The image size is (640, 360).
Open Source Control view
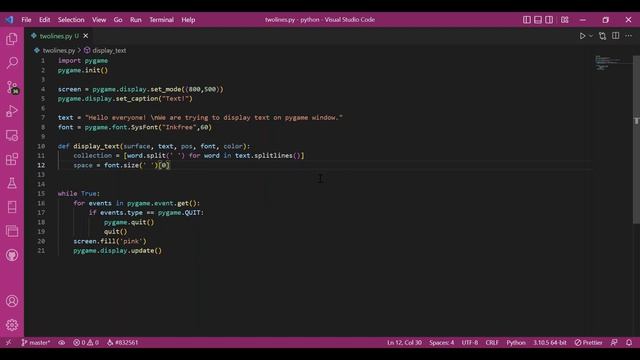point(12,87)
